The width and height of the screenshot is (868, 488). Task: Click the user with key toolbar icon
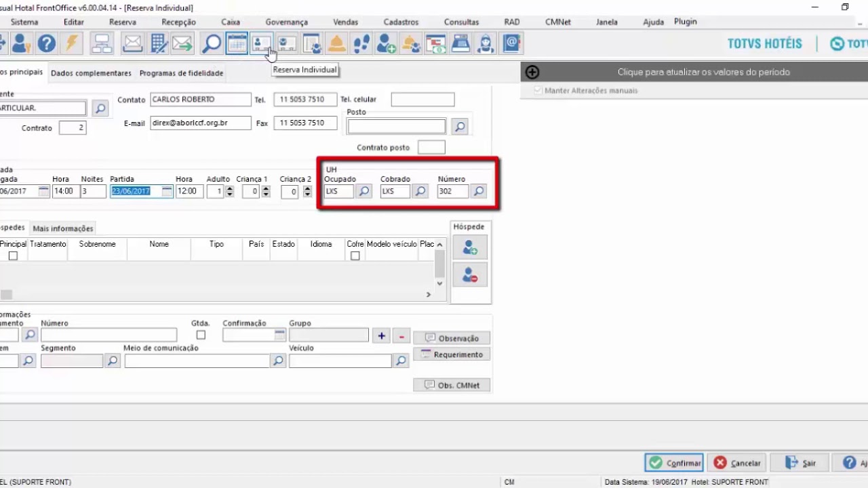tap(21, 43)
